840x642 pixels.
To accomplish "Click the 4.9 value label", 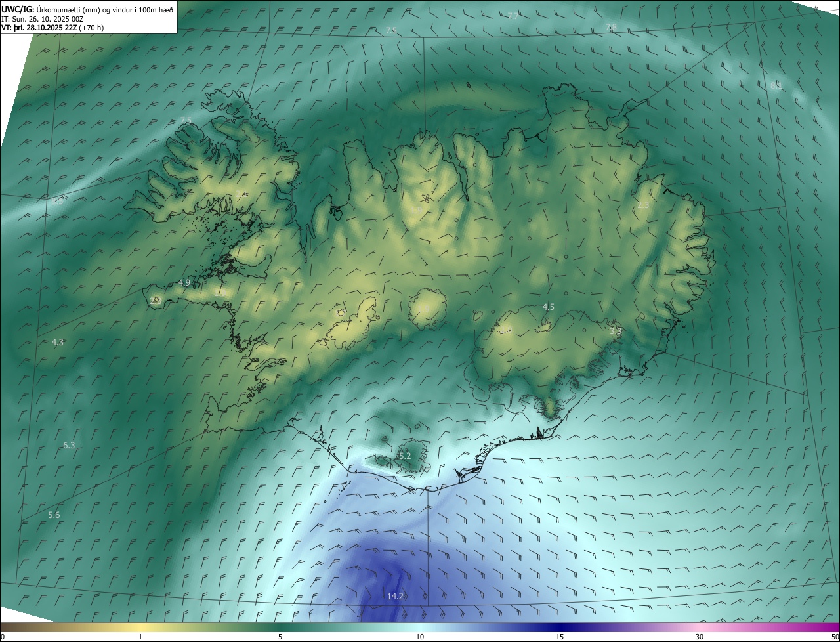I will (x=184, y=282).
